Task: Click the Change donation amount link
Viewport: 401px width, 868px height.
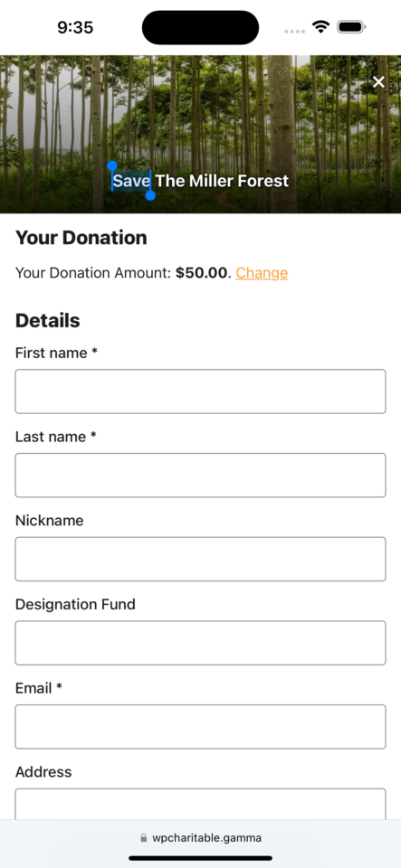Action: point(262,273)
